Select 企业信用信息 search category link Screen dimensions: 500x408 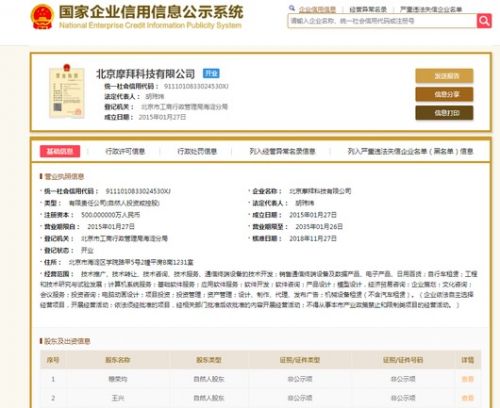pyautogui.click(x=317, y=9)
